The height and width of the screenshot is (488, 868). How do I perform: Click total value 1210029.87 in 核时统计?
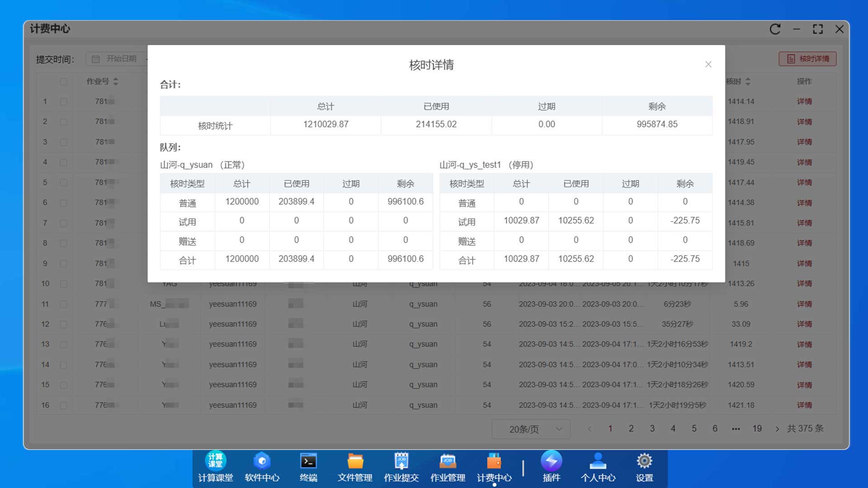coord(325,124)
